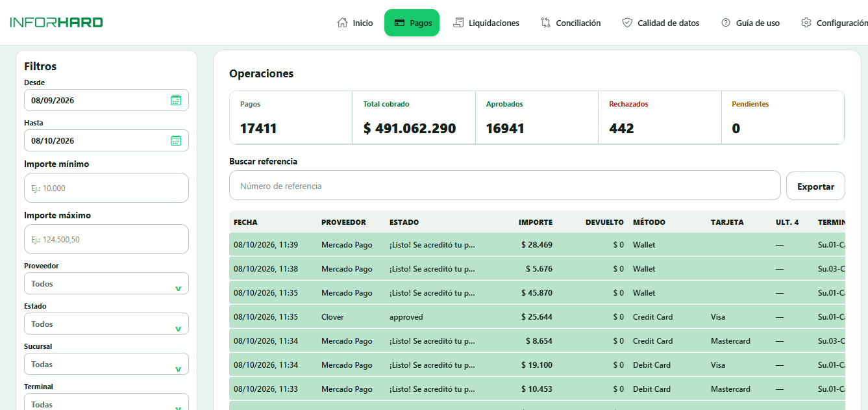Open the calendar picker for Hasta date
Image resolution: width=868 pixels, height=410 pixels.
point(176,140)
